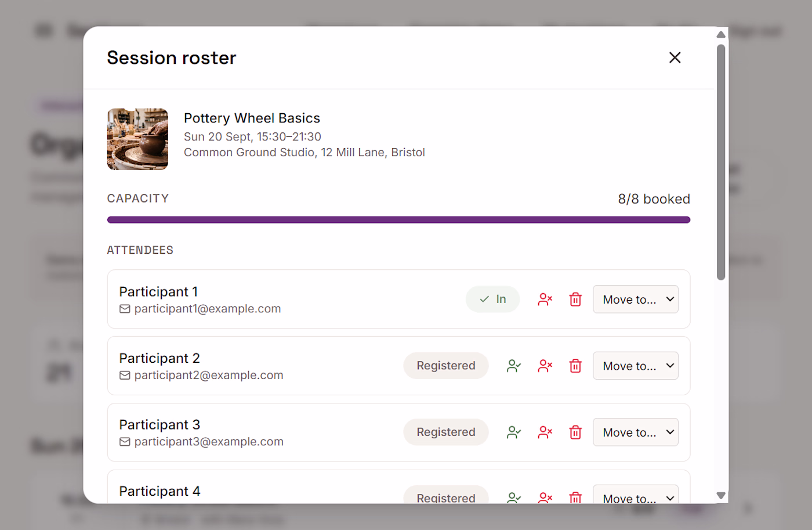Open Participant 2 'Move to...' dropdown
The image size is (812, 530).
pos(636,366)
